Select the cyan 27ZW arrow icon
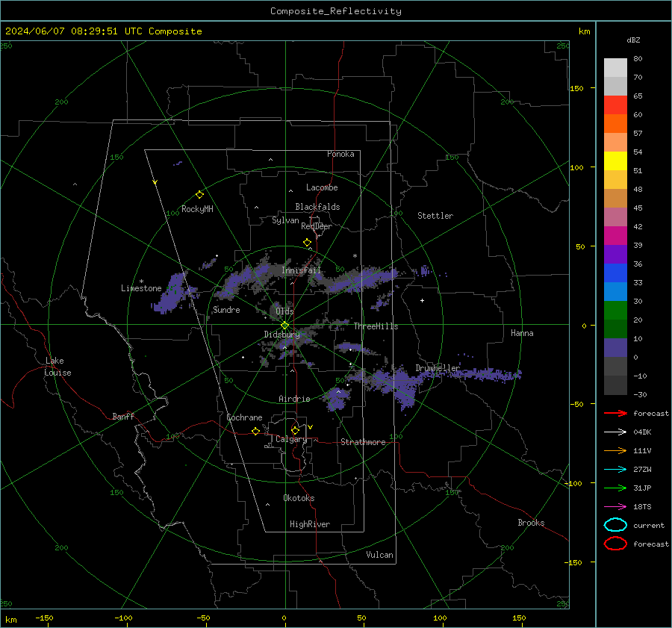Image resolution: width=672 pixels, height=628 pixels. [x=615, y=470]
